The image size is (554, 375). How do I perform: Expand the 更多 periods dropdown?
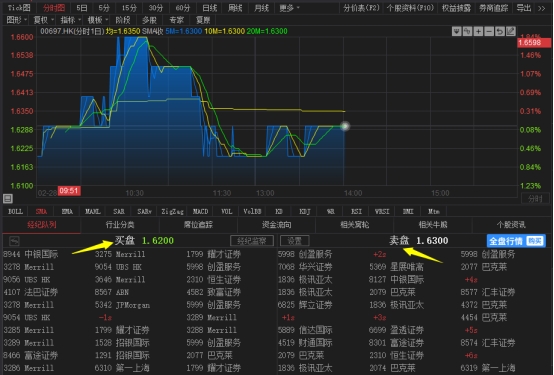(x=289, y=8)
